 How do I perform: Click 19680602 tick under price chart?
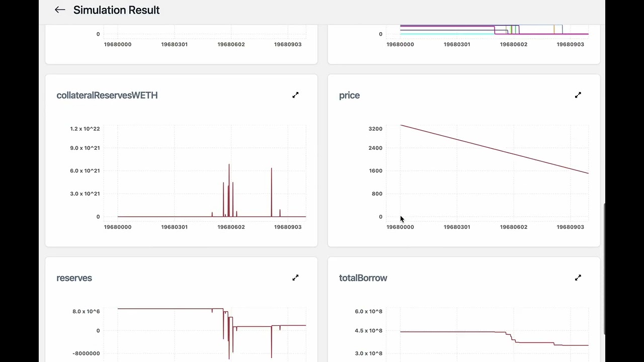tap(514, 227)
